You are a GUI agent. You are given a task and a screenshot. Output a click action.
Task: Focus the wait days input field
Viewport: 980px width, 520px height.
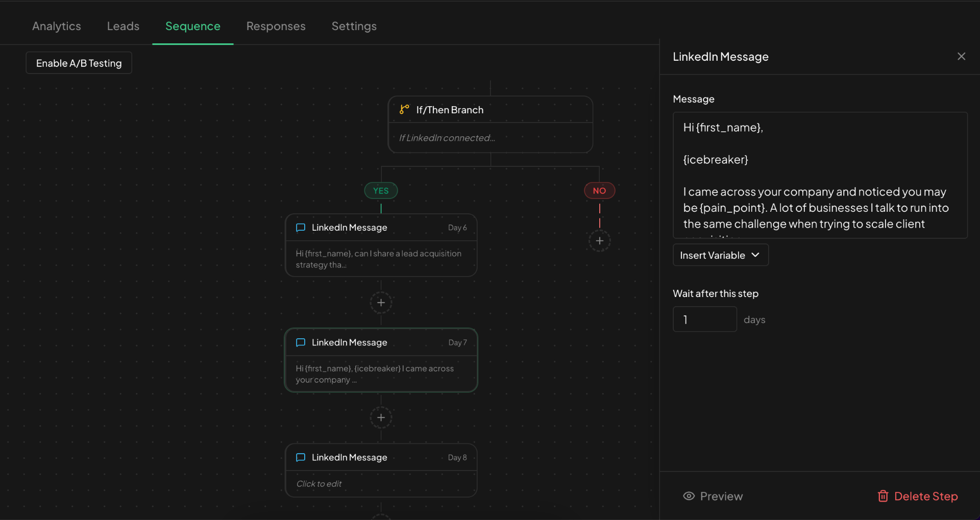click(x=704, y=319)
